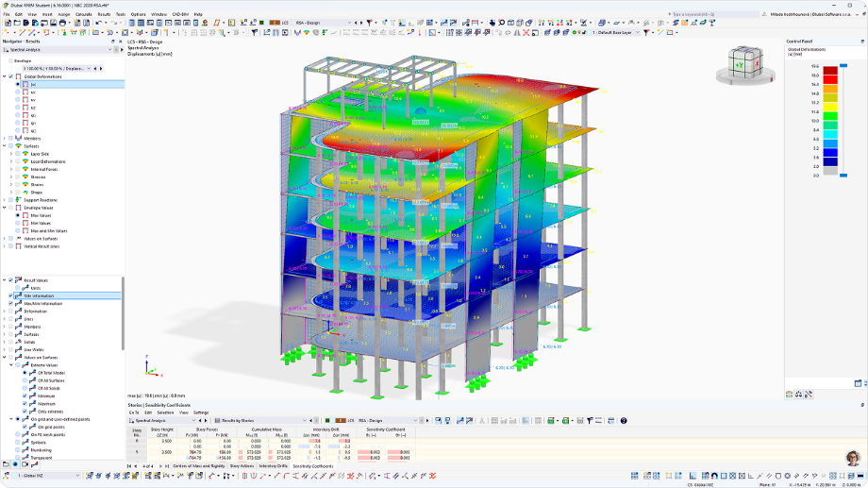Expand the Local Deformations node
This screenshot has width=868, height=488.
click(x=11, y=161)
